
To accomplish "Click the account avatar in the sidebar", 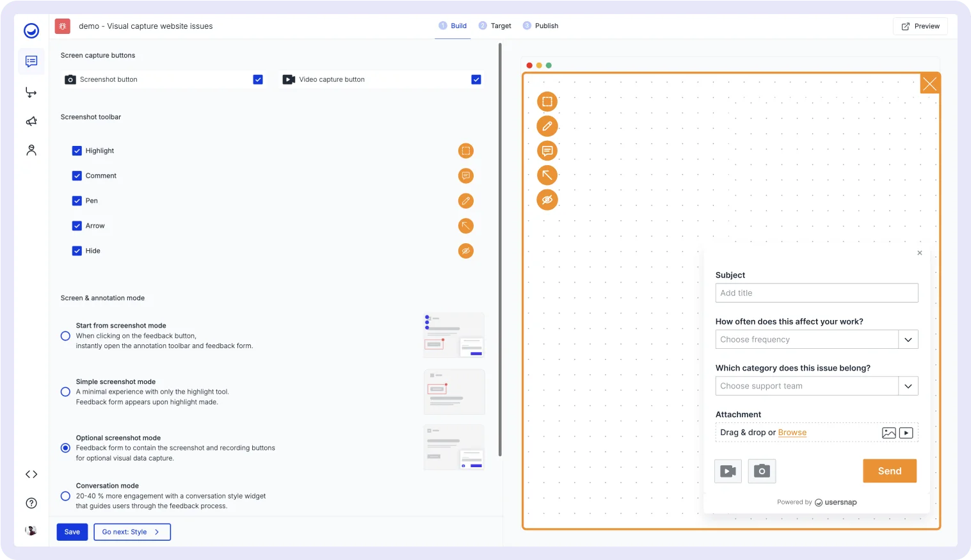I will tap(31, 531).
